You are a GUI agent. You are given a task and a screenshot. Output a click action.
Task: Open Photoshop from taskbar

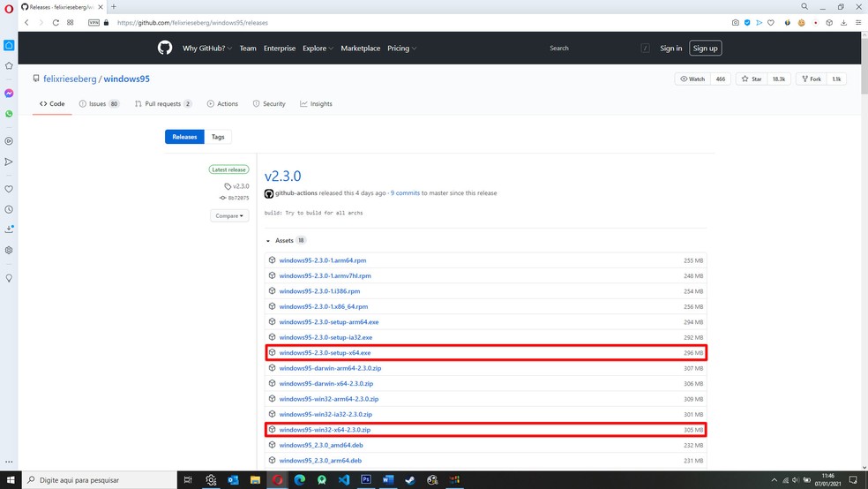tap(366, 479)
